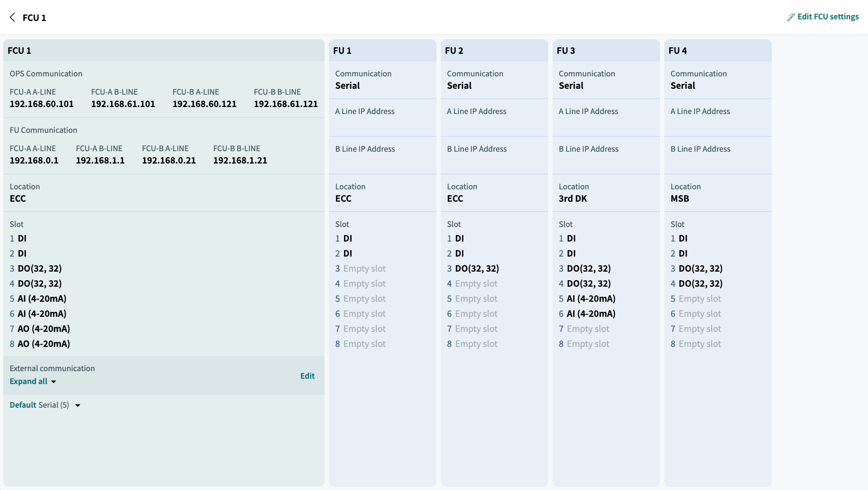The height and width of the screenshot is (490, 868).
Task: Select FU 2 slot 4 Empty slot
Action: (472, 283)
